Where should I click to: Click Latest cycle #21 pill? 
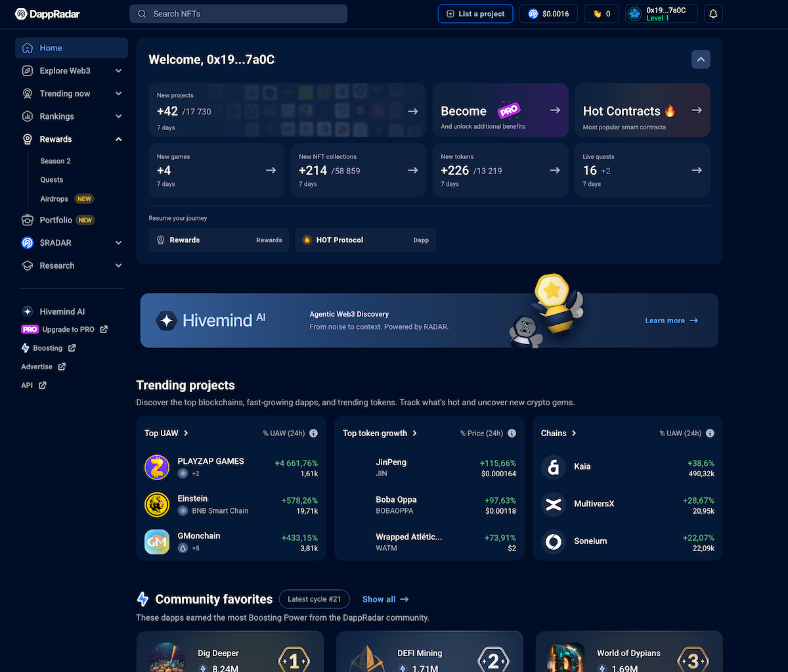click(x=315, y=599)
